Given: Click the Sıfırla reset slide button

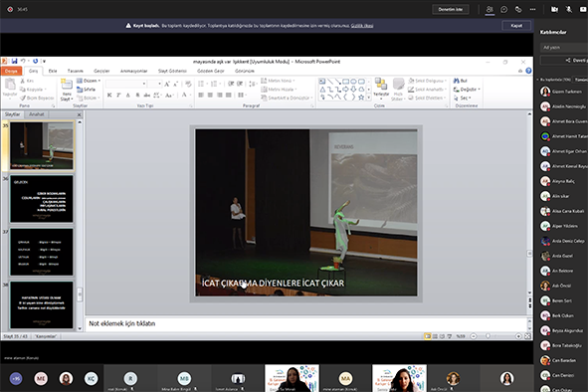Looking at the screenshot, I should click(x=87, y=90).
